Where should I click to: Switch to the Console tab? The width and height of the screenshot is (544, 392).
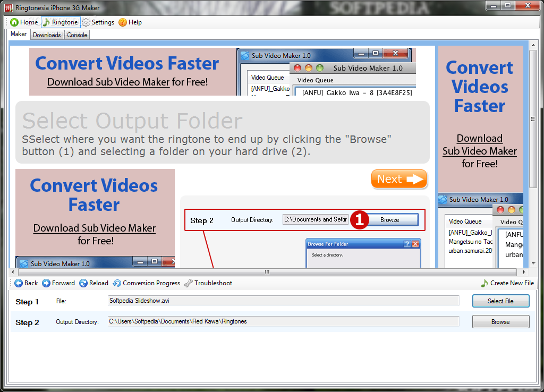pyautogui.click(x=77, y=35)
